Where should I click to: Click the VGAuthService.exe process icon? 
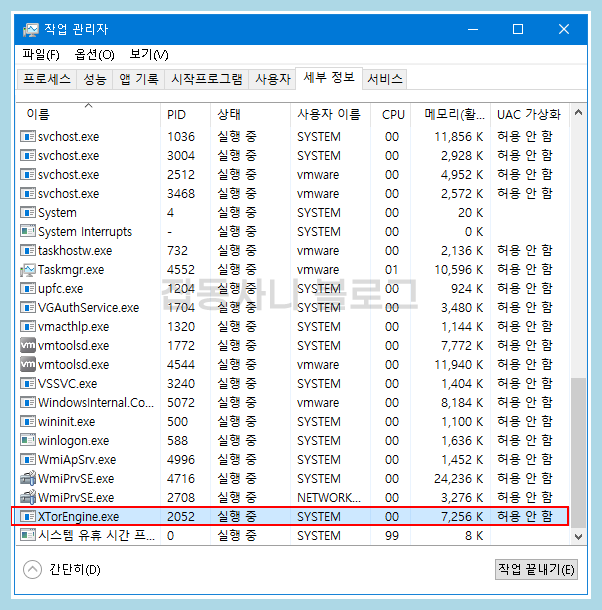click(28, 307)
